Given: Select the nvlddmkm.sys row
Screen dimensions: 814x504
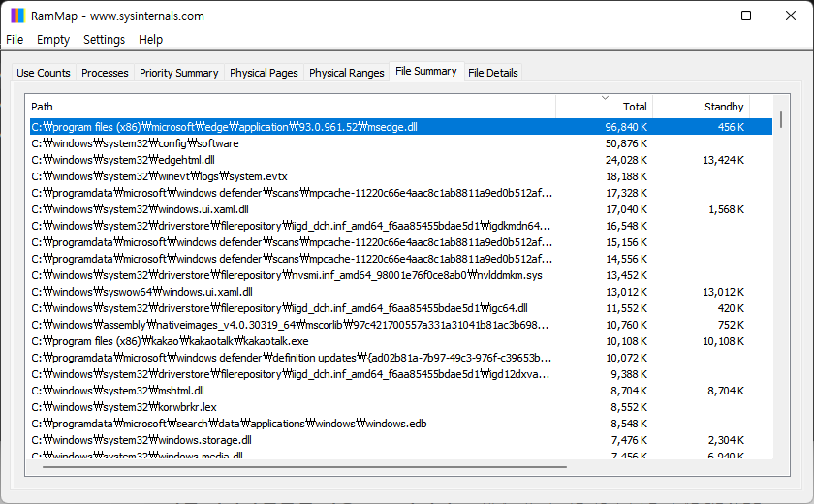Looking at the screenshot, I should coord(401,275).
